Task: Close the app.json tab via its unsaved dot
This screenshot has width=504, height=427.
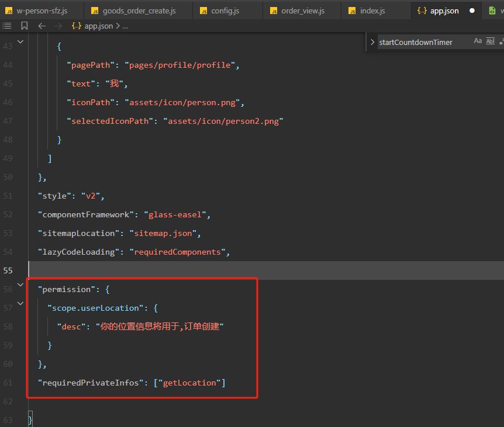Action: (472, 11)
